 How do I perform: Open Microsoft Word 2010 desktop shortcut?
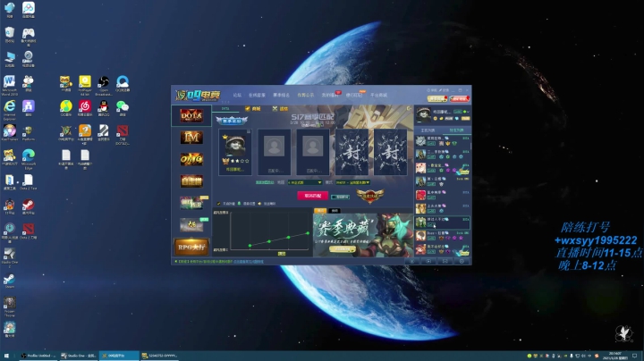point(10,85)
